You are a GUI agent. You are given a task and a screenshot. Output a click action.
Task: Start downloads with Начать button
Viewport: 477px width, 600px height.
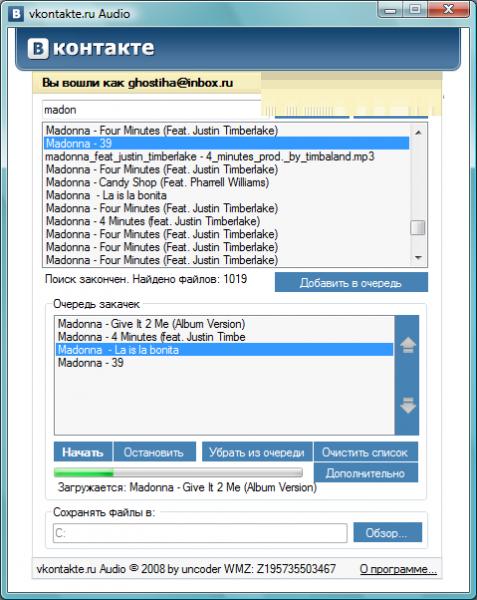point(83,452)
